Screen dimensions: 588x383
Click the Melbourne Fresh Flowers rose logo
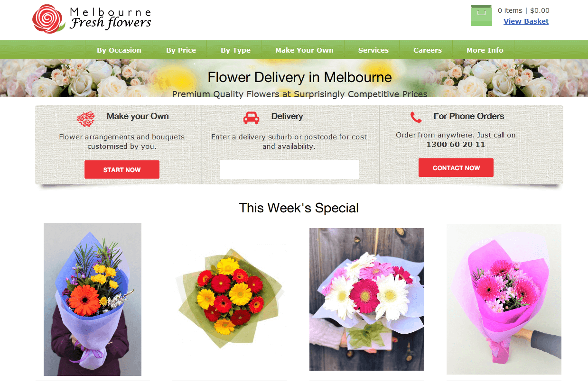(x=48, y=19)
